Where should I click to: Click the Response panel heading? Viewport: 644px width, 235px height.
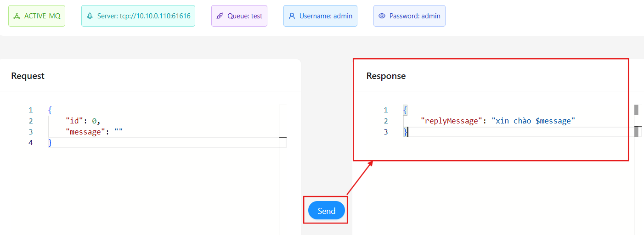[386, 76]
